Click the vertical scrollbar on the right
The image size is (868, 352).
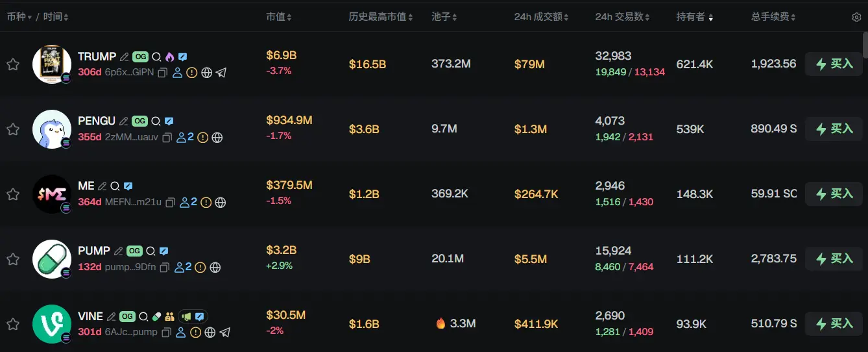pos(864,45)
